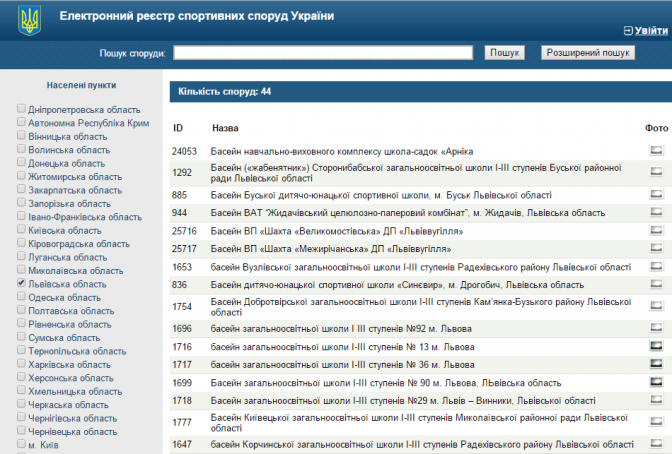The height and width of the screenshot is (454, 672).
Task: Open photo icon for facility 1653
Action: [656, 267]
